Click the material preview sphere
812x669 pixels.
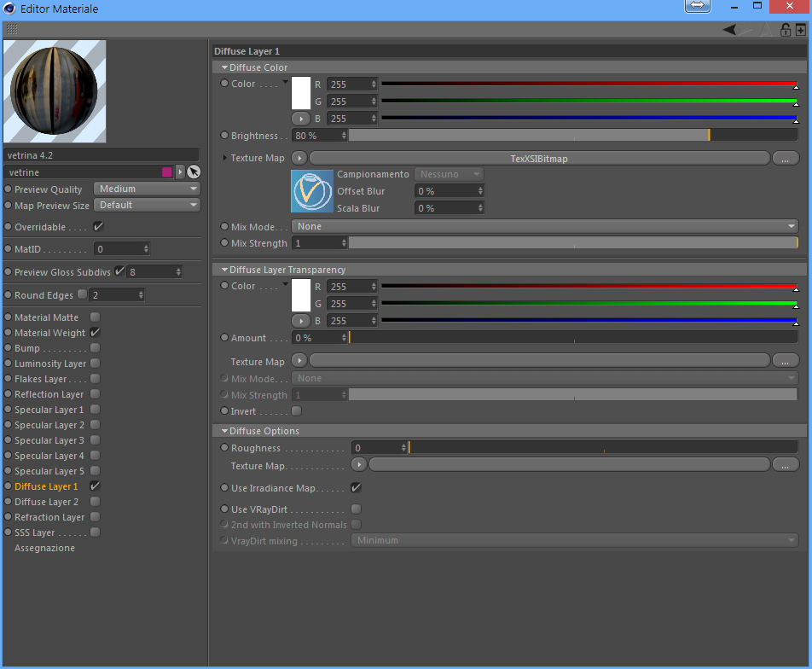point(55,91)
